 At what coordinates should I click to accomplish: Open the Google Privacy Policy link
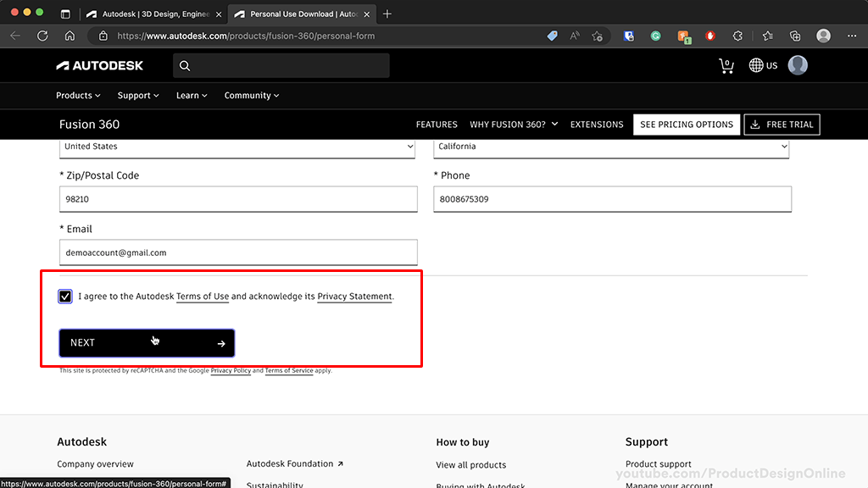click(x=231, y=371)
